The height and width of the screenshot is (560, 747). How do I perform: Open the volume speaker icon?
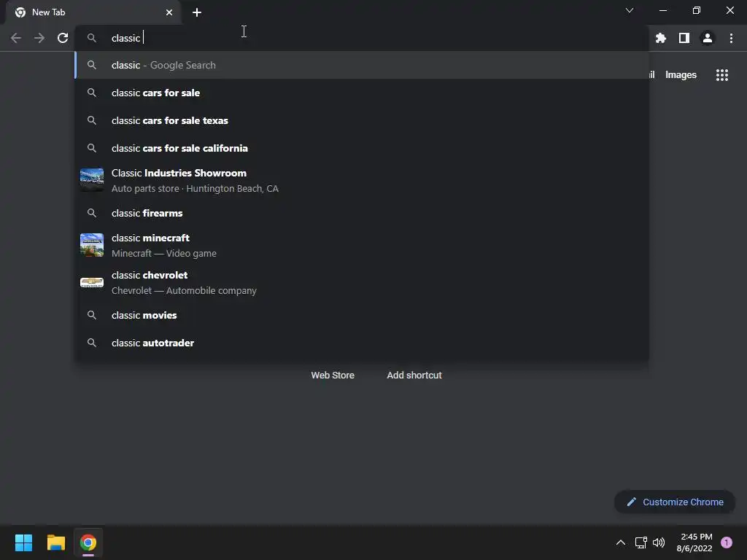pyautogui.click(x=659, y=542)
